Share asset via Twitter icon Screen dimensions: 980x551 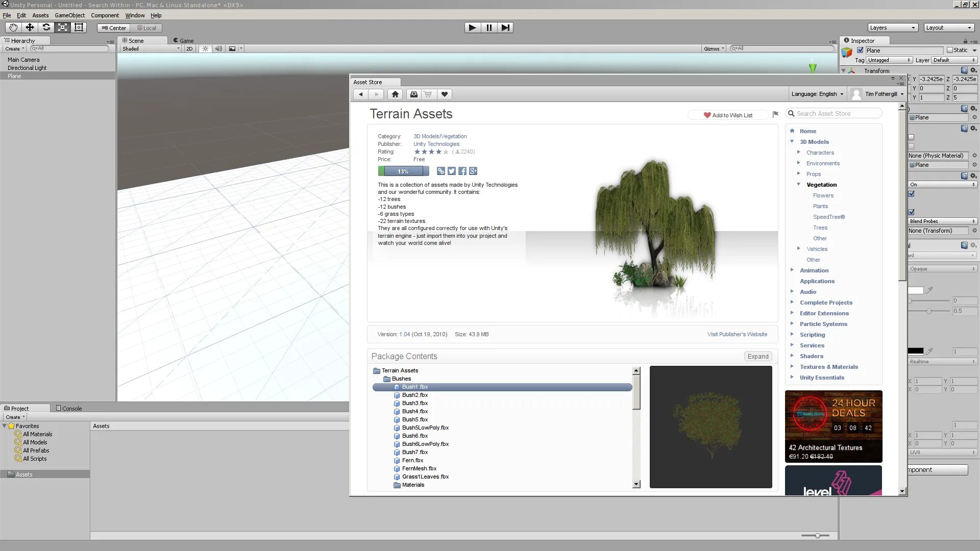point(452,171)
